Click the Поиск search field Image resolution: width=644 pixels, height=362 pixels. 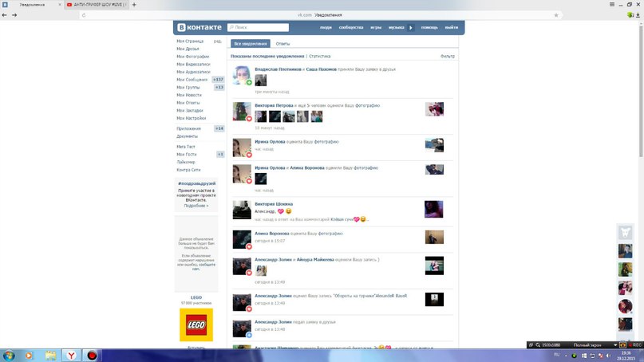point(258,27)
